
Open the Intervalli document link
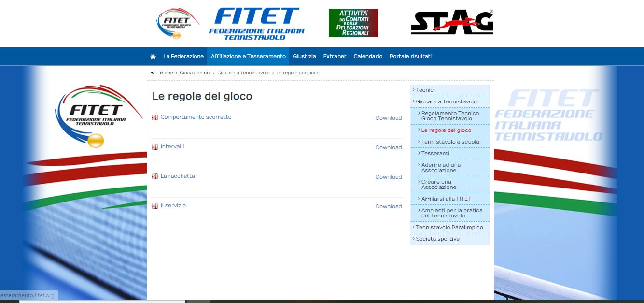172,146
